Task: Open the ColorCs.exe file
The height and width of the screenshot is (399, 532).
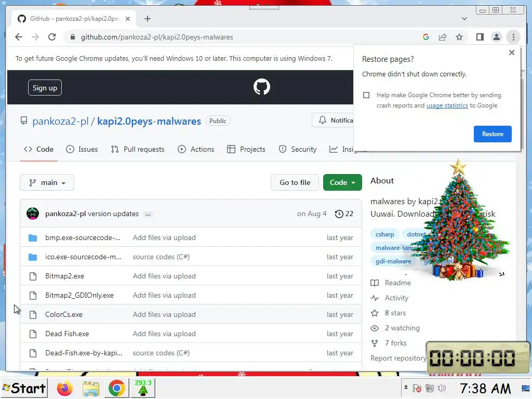Action: pyautogui.click(x=64, y=314)
